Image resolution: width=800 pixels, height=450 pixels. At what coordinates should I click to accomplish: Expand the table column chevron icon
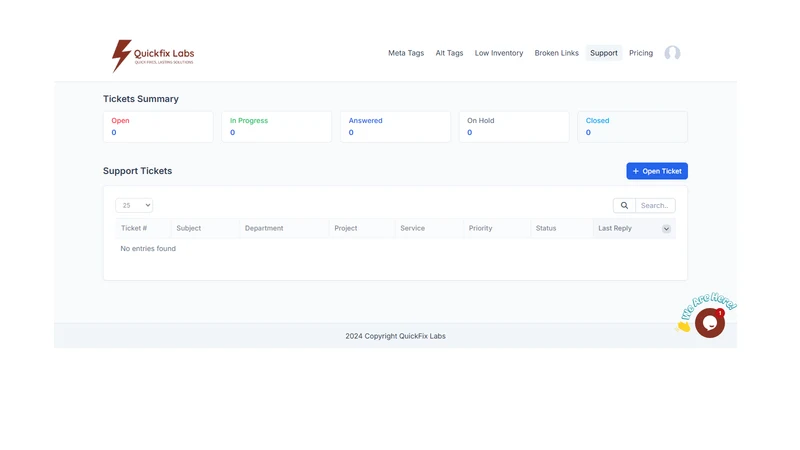[x=666, y=229]
